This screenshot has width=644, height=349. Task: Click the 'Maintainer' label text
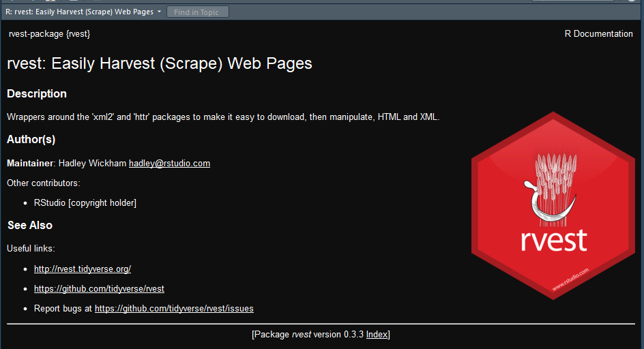[30, 164]
